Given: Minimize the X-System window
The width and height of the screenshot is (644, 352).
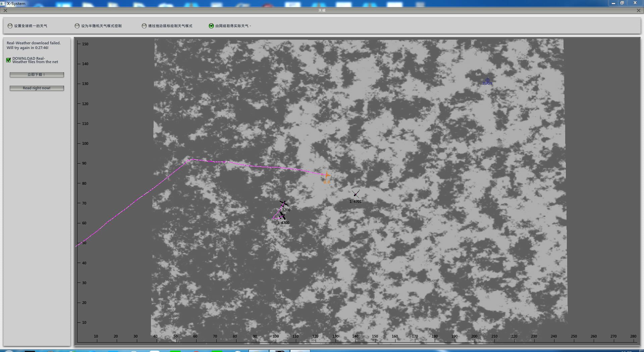Looking at the screenshot, I should tap(613, 3).
